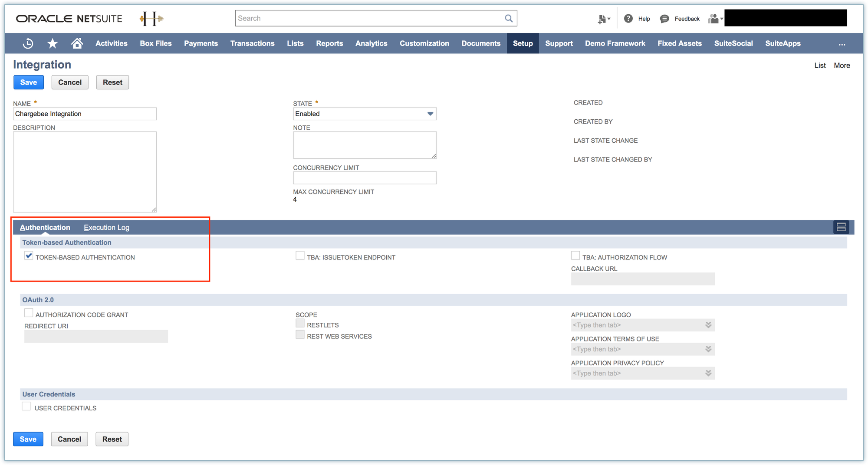Toggle the subtab layout view icon
868x465 pixels.
tap(841, 227)
